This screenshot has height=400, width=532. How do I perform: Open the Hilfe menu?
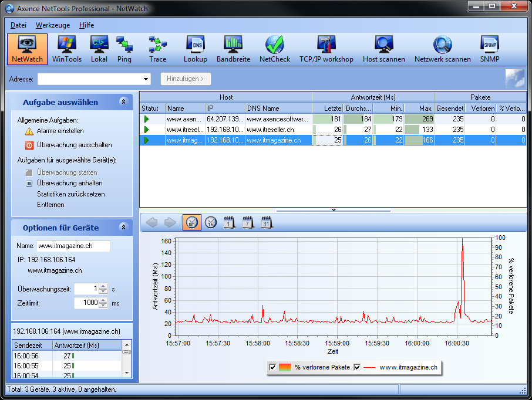click(x=86, y=25)
